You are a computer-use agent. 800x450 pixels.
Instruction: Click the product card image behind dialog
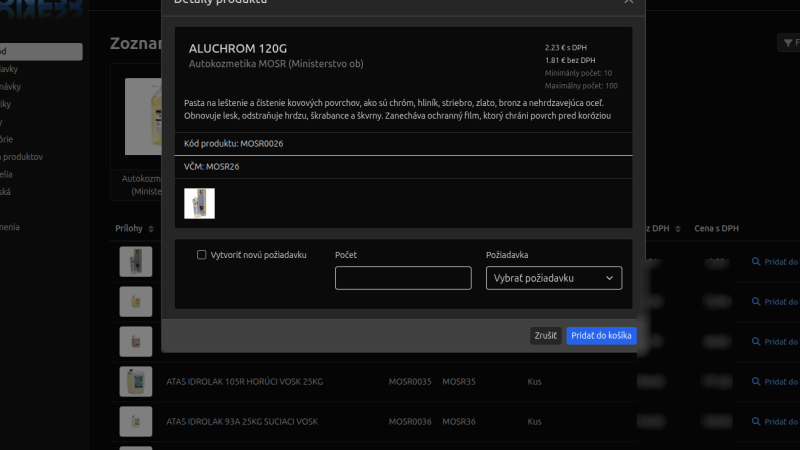pos(143,116)
